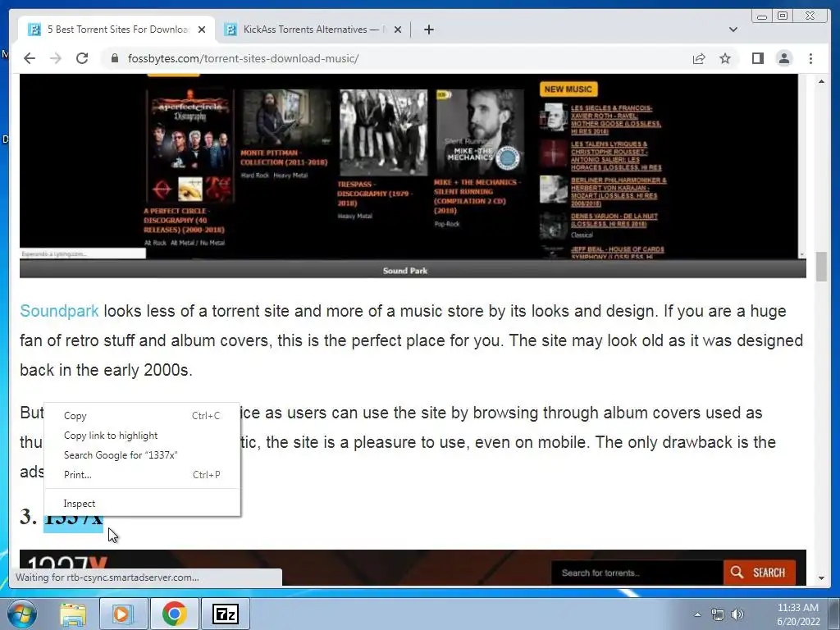Go back to previous page

(x=30, y=58)
